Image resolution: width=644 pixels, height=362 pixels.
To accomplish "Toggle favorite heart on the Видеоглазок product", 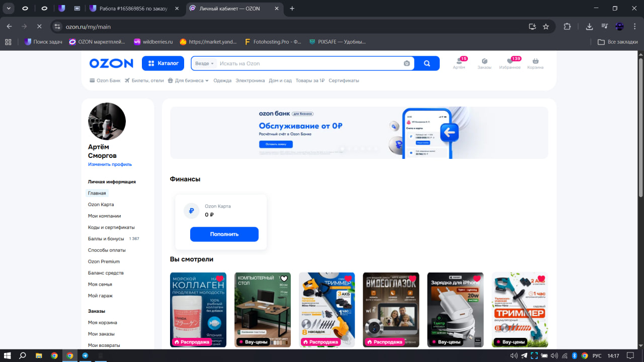I will [413, 279].
